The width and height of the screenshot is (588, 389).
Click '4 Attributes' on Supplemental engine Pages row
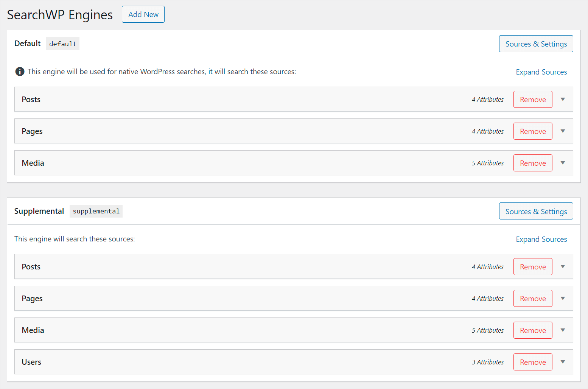[x=488, y=299]
